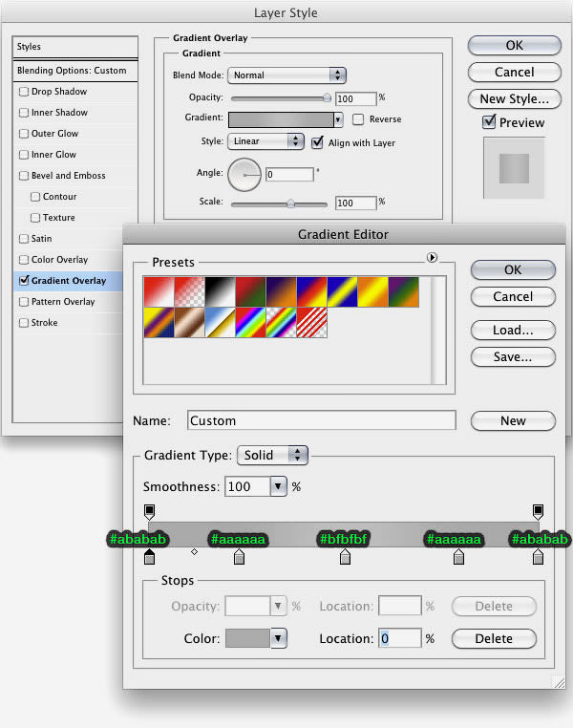Select the fourth color stop under right #aaaaaa
Viewport: 573px width, 728px height.
pos(458,557)
